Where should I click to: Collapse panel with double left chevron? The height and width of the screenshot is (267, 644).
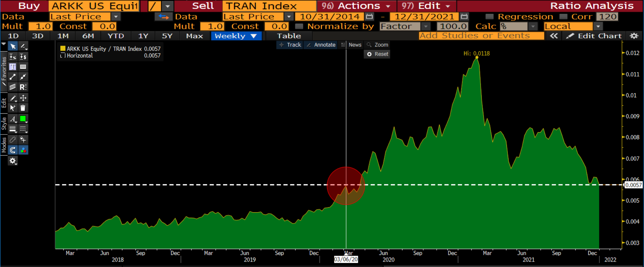tap(554, 36)
